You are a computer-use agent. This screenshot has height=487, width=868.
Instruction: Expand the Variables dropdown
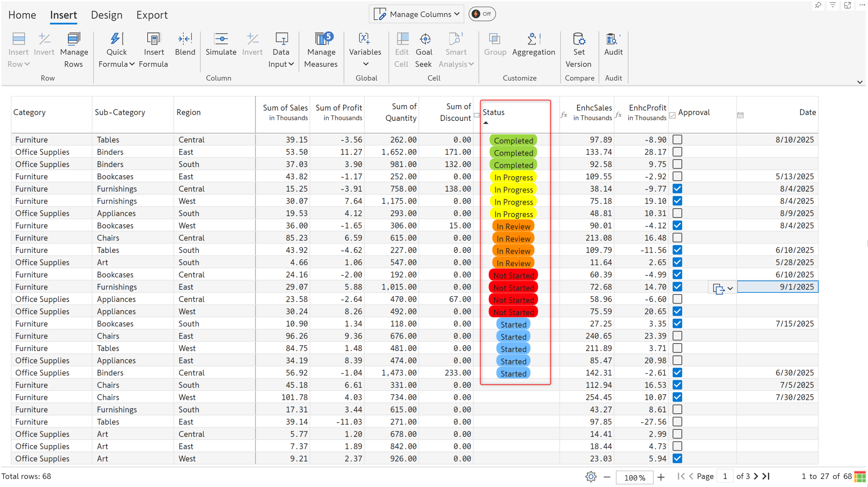(x=366, y=64)
